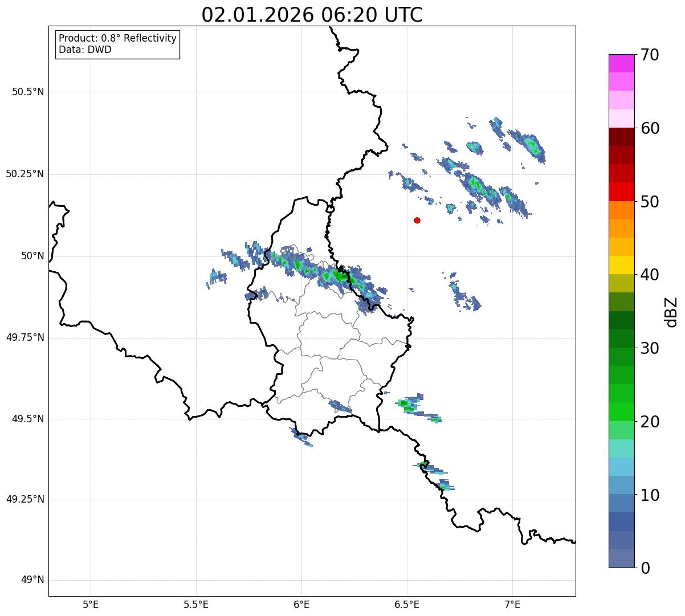685x616 pixels.
Task: Click the longitude label 5°E
Action: pos(91,604)
